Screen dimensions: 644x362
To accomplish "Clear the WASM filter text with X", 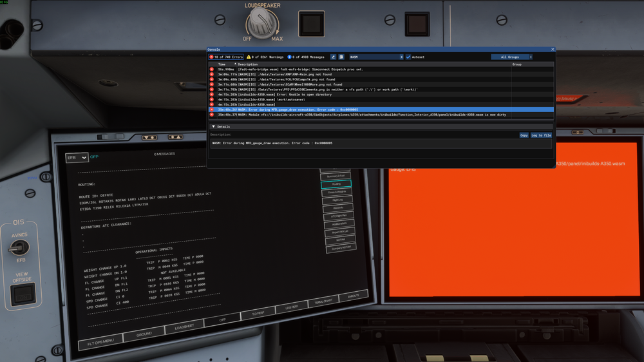I will (401, 57).
